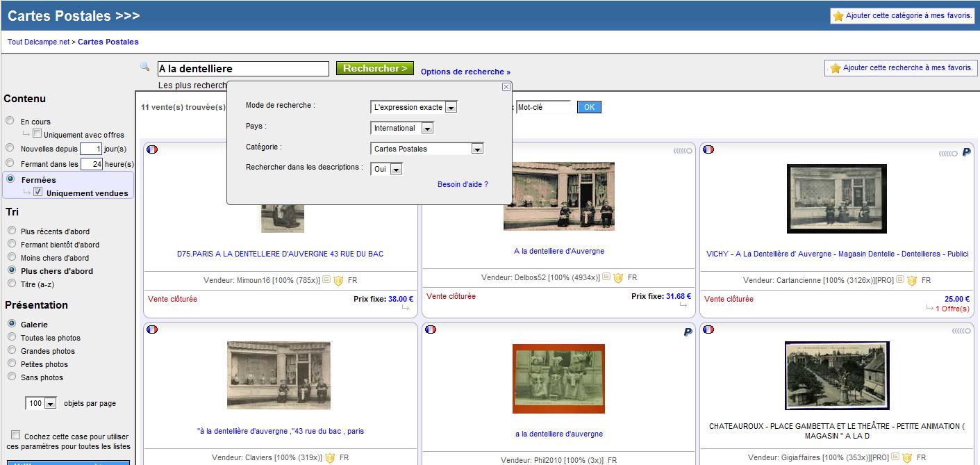Select the 'Fermant dans les' radio button

(10, 163)
